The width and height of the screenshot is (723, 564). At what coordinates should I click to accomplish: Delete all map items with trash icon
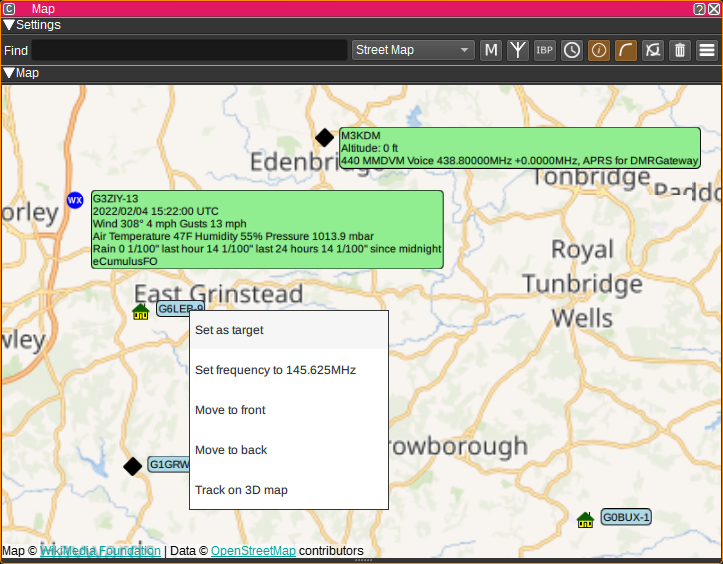coord(680,50)
